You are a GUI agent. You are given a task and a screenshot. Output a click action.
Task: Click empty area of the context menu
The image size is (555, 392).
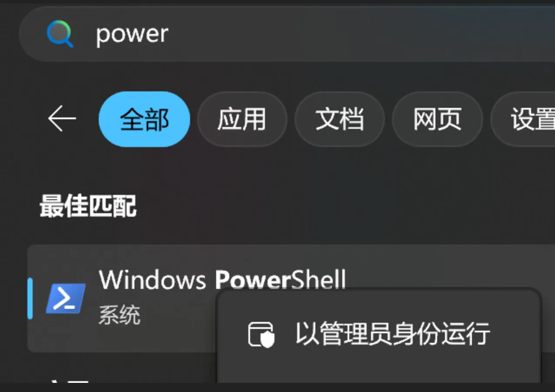click(378, 370)
